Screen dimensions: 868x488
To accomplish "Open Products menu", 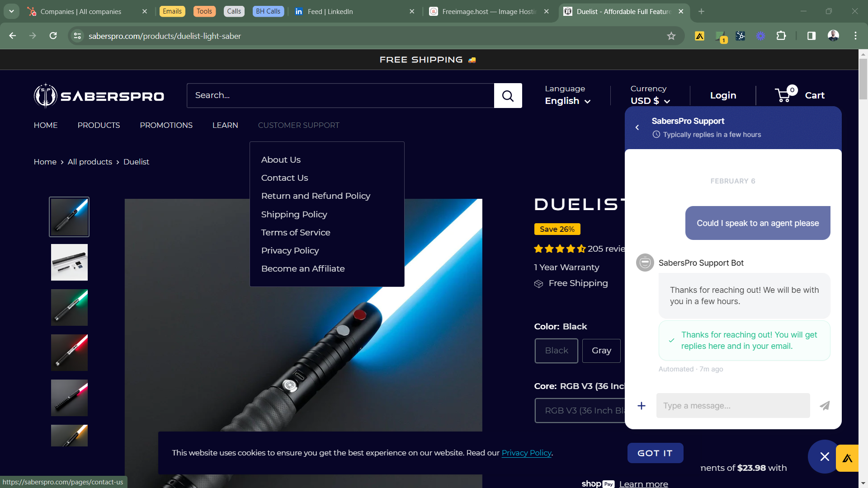I will click(x=99, y=125).
